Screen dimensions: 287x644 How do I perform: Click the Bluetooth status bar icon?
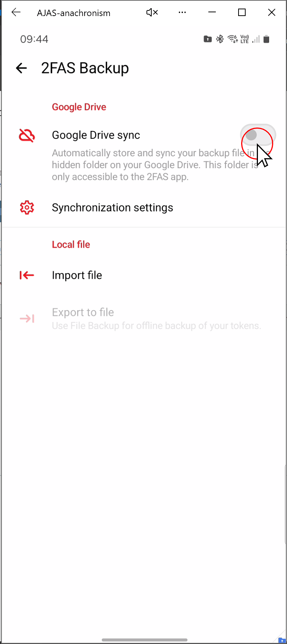220,39
